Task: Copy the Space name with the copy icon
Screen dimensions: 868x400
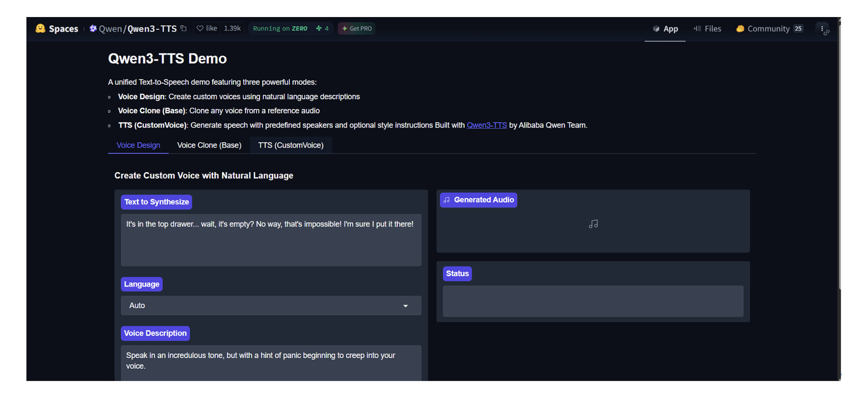Action: pos(184,28)
